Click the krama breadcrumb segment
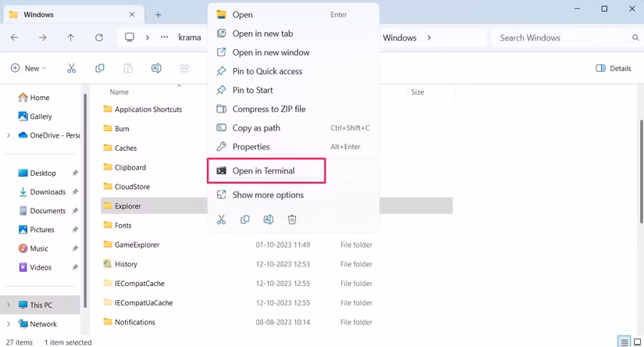 pos(190,38)
